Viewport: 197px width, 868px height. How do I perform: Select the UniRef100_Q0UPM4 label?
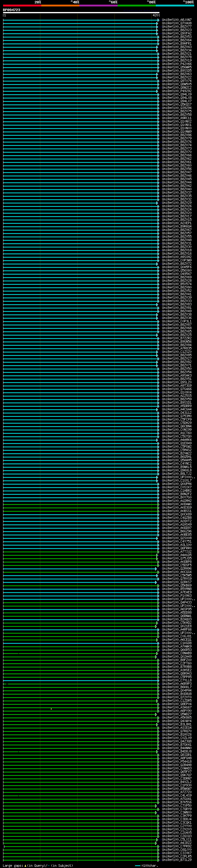tap(177, 484)
